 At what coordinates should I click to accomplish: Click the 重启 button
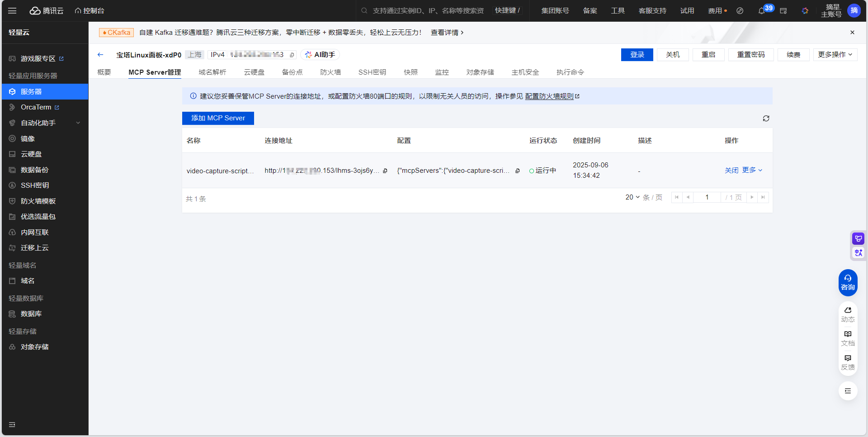pyautogui.click(x=708, y=55)
